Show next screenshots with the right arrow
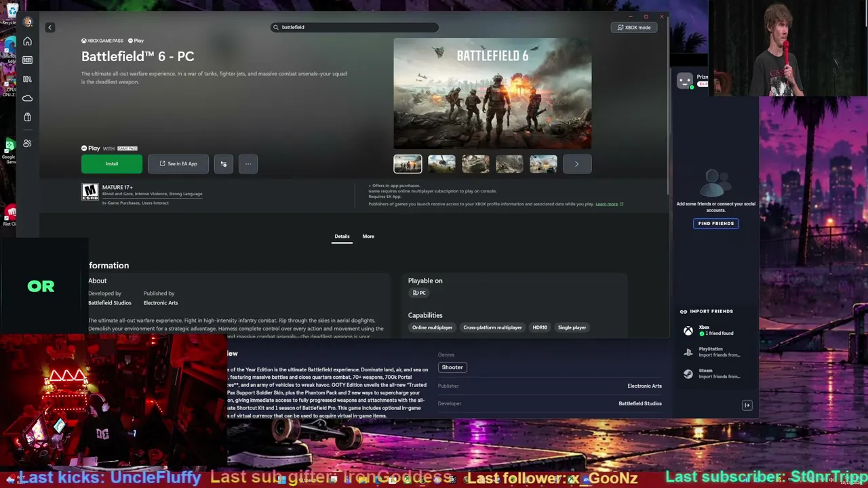 tap(577, 163)
